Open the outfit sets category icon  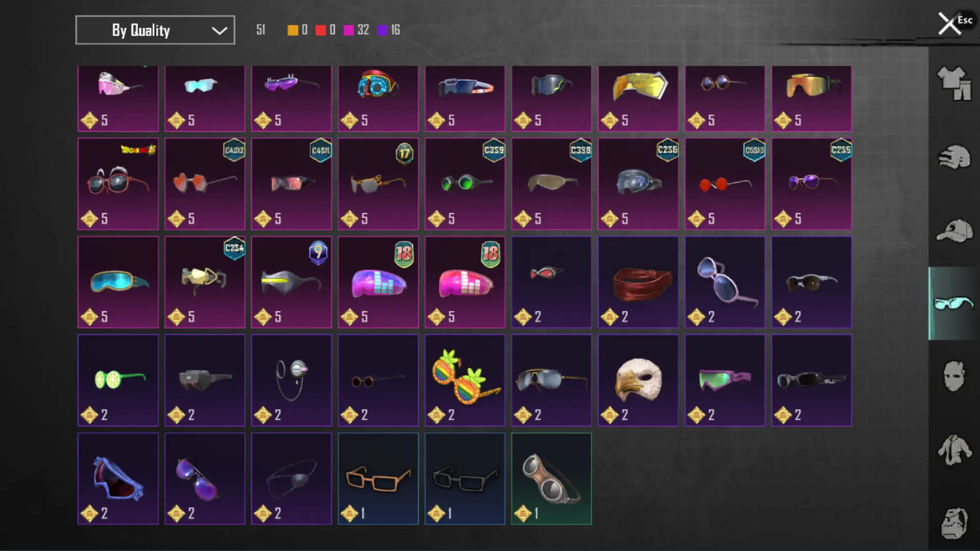pyautogui.click(x=954, y=83)
